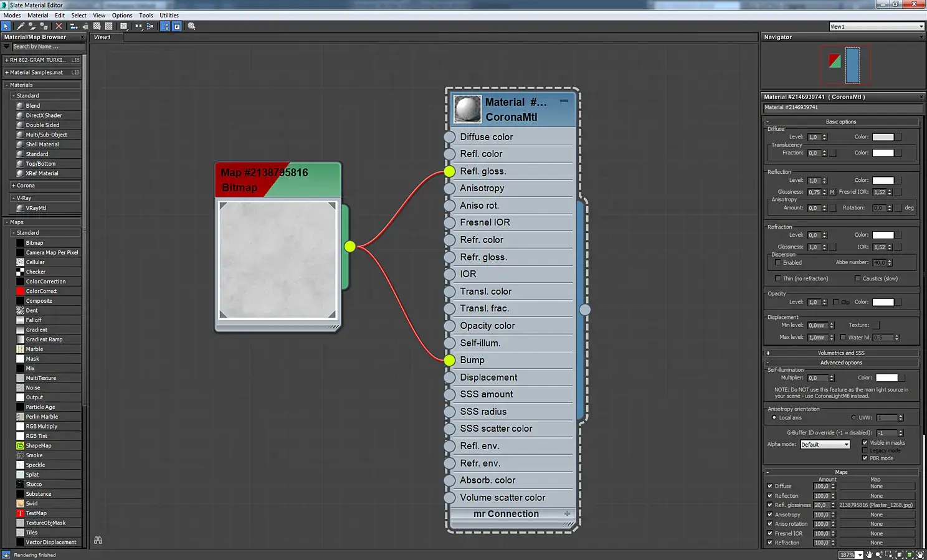Click the mr Connection bar on node
The width and height of the screenshot is (927, 560).
[x=512, y=514]
